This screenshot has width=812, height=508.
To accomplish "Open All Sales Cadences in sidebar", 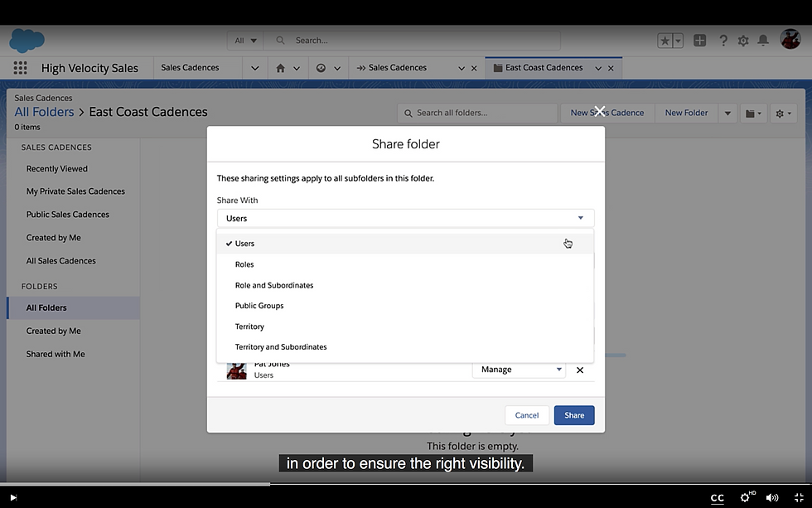I will tap(61, 261).
